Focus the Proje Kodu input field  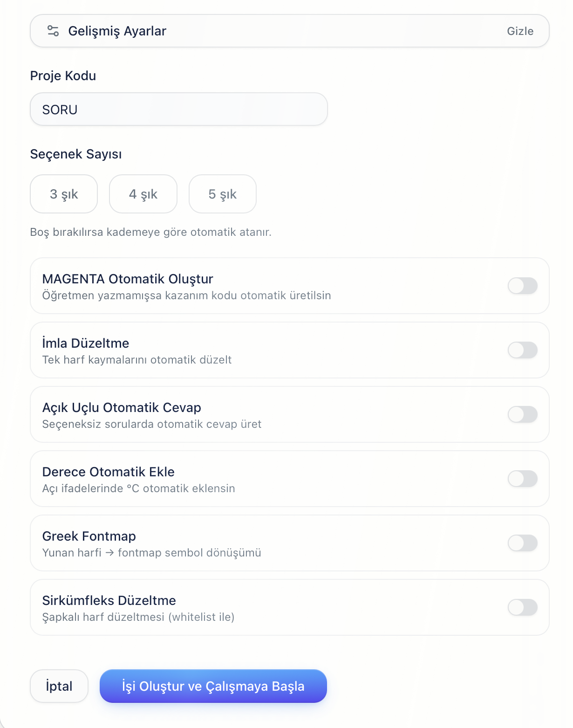(179, 109)
